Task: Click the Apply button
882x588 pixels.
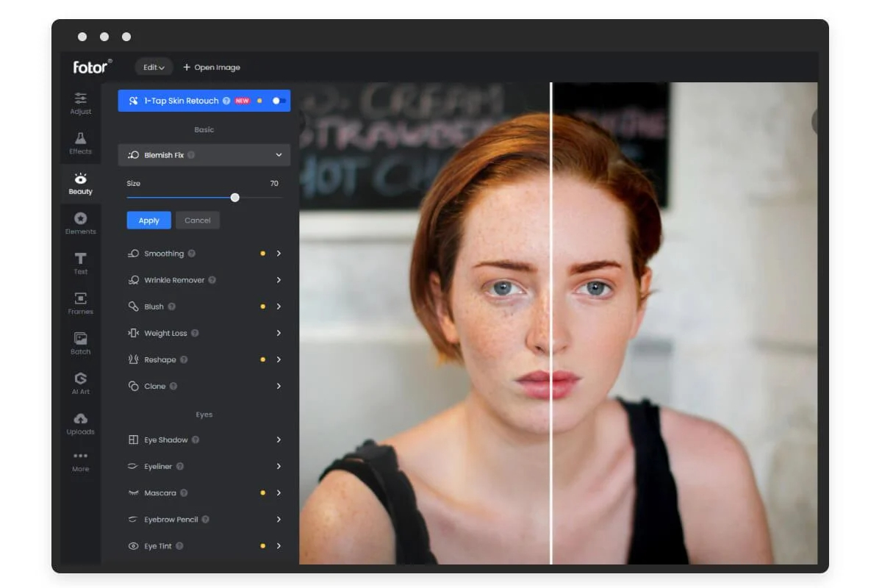Action: 148,220
